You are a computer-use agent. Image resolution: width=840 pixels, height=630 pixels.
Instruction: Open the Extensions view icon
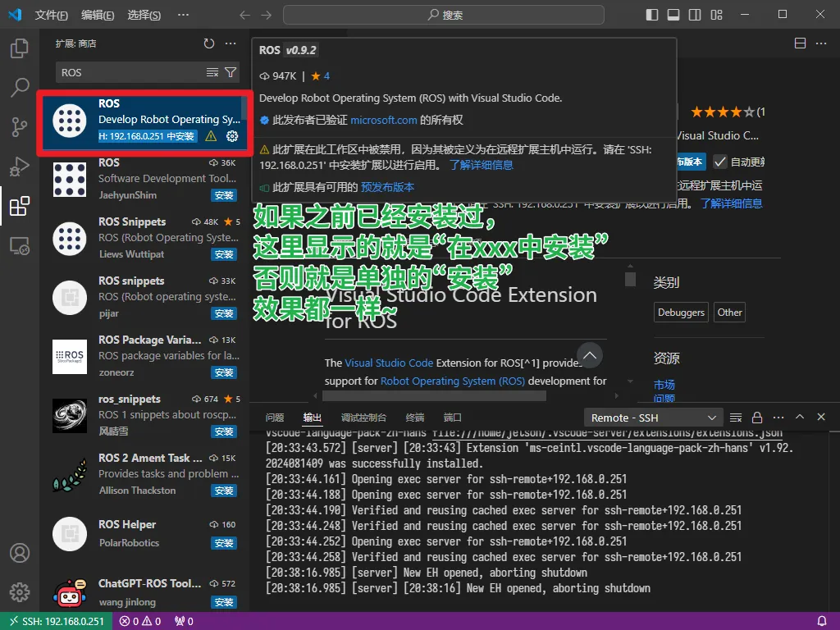pos(20,206)
